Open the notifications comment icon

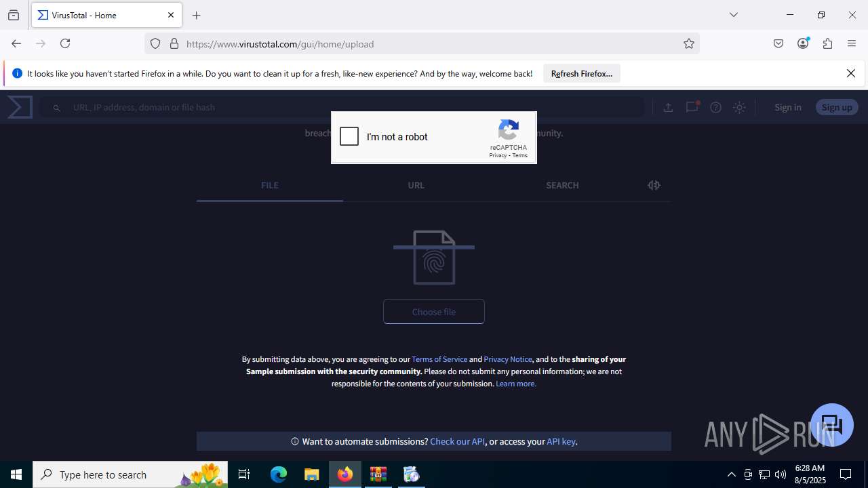(692, 107)
